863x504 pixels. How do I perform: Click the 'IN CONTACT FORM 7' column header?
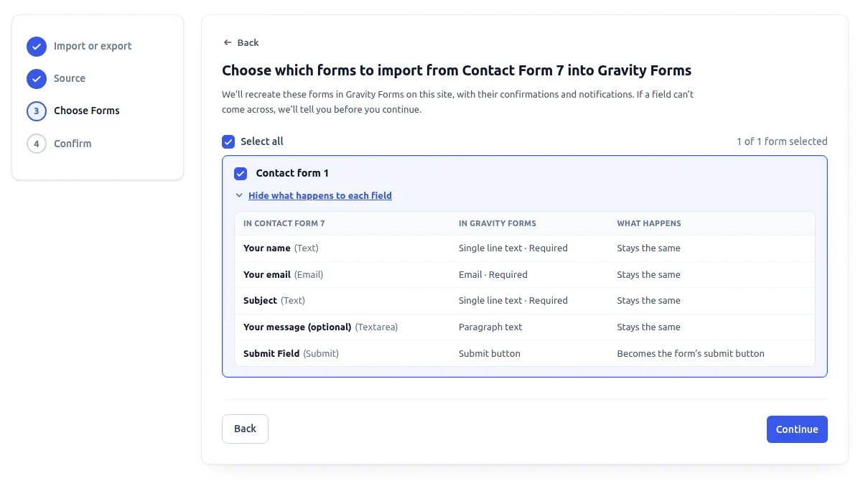point(284,223)
